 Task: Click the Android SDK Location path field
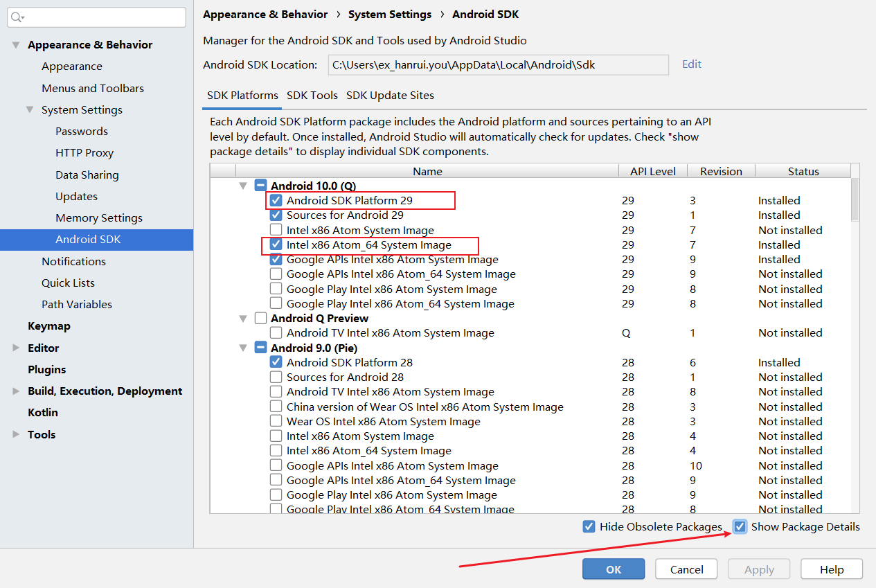pos(498,64)
